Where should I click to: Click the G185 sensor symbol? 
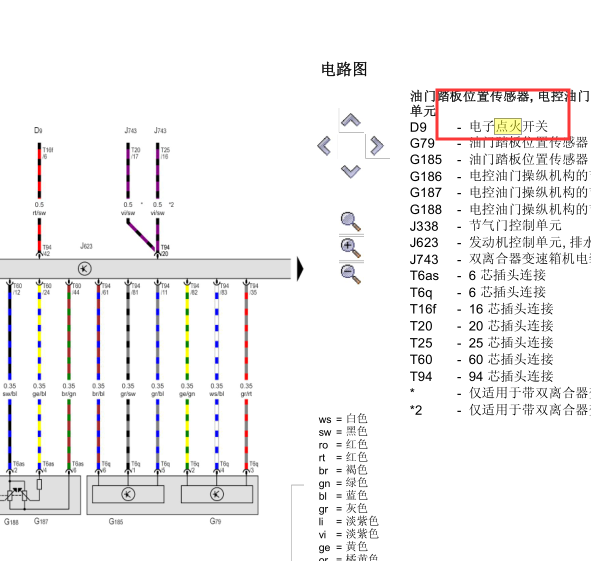[x=128, y=494]
